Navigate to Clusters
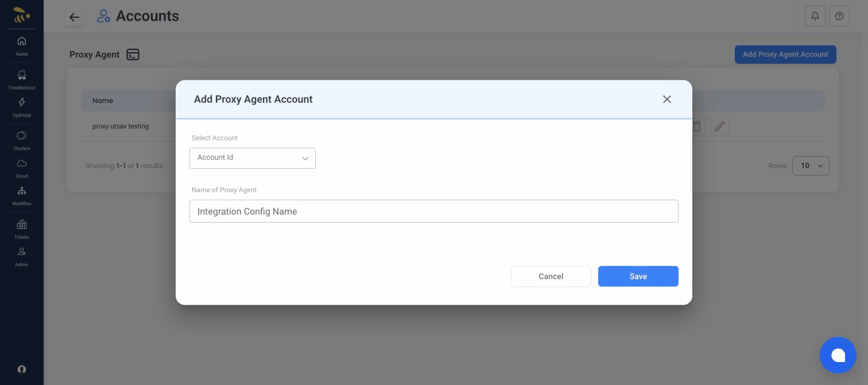 (x=21, y=139)
